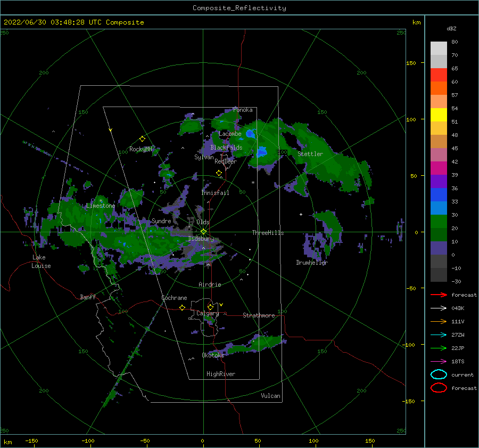Viewport: 479px width, 448px height.
Task: Pick the purple 39-36 dBZ swatch
Action: click(439, 181)
